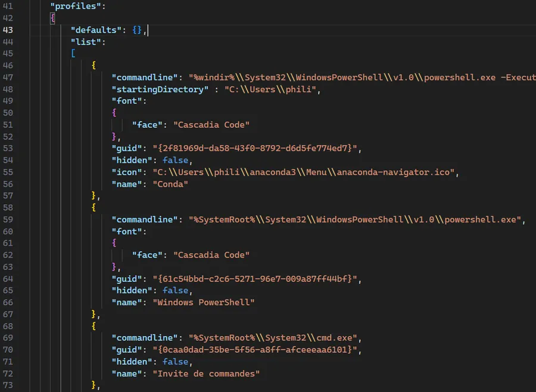The width and height of the screenshot is (536, 392).
Task: Click the "list" key on line 44
Action: (x=88, y=42)
